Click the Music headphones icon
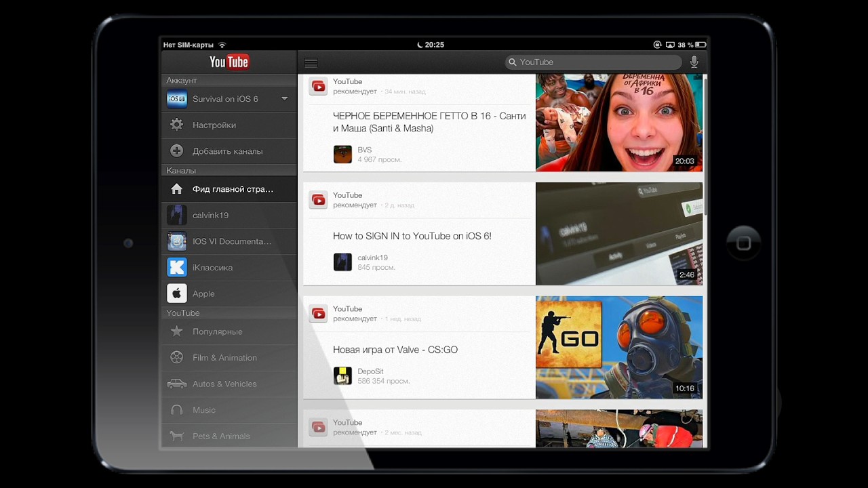The height and width of the screenshot is (488, 868). click(x=176, y=410)
